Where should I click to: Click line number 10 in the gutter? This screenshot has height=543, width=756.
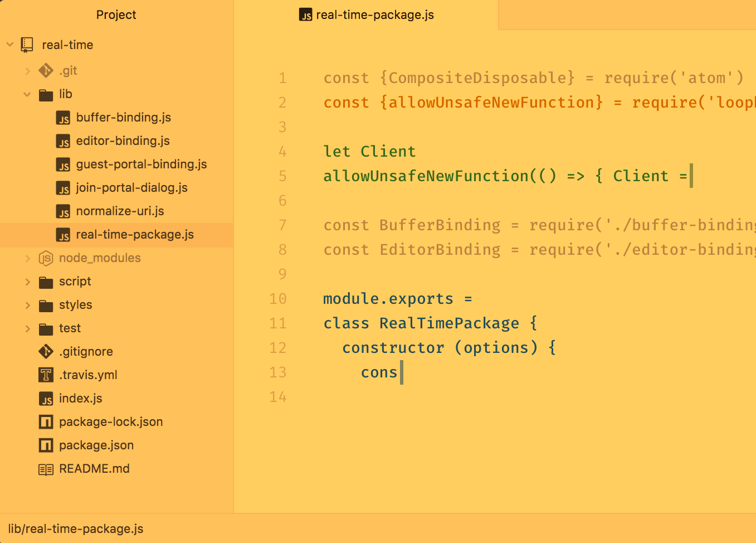(278, 299)
